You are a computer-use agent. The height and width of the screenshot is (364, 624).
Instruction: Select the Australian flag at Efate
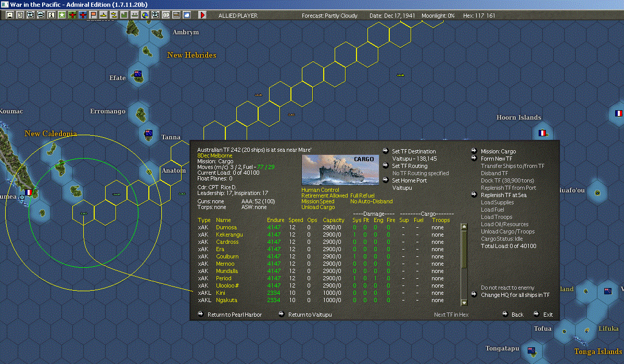pos(138,74)
